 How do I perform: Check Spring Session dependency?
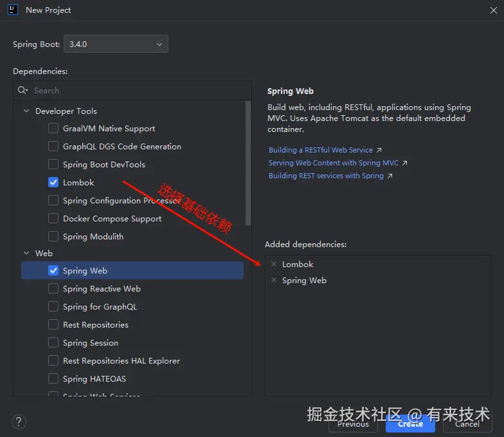pos(53,342)
